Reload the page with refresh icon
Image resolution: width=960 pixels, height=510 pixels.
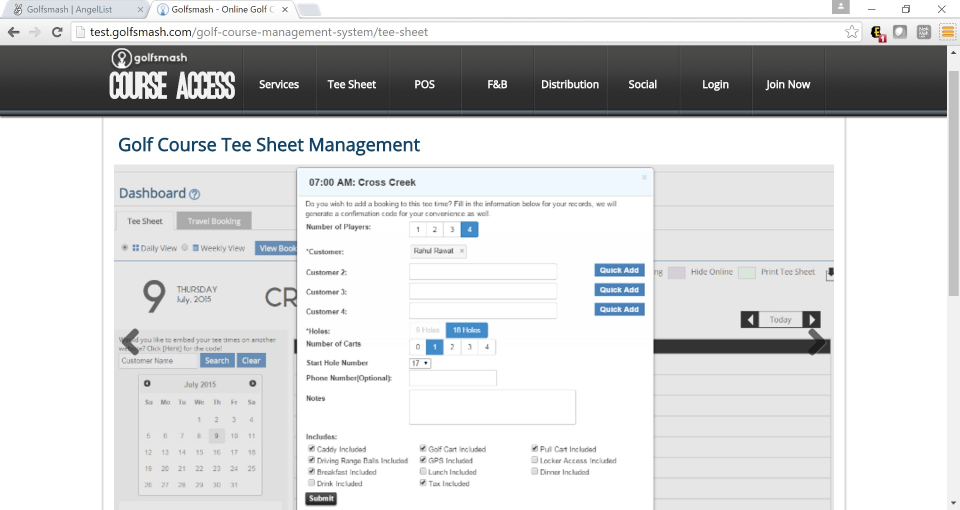click(57, 32)
